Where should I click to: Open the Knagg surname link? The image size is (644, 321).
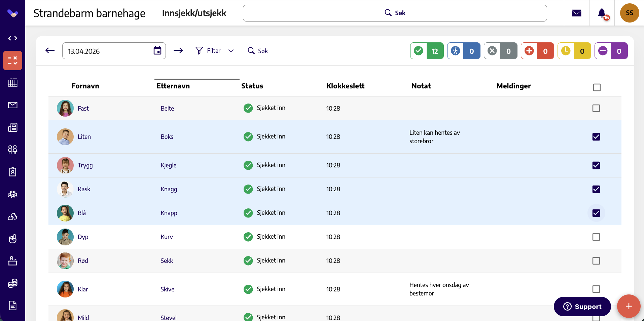point(169,189)
